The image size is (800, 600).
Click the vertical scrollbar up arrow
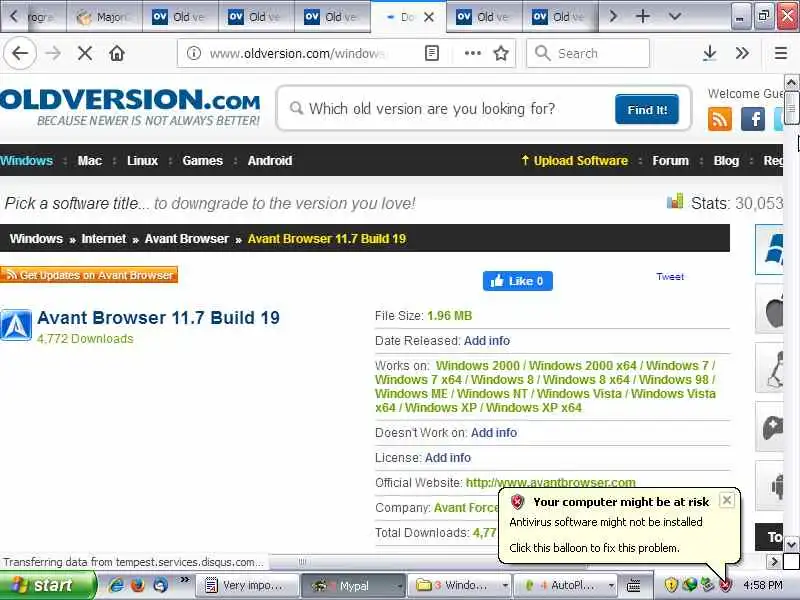click(x=791, y=82)
